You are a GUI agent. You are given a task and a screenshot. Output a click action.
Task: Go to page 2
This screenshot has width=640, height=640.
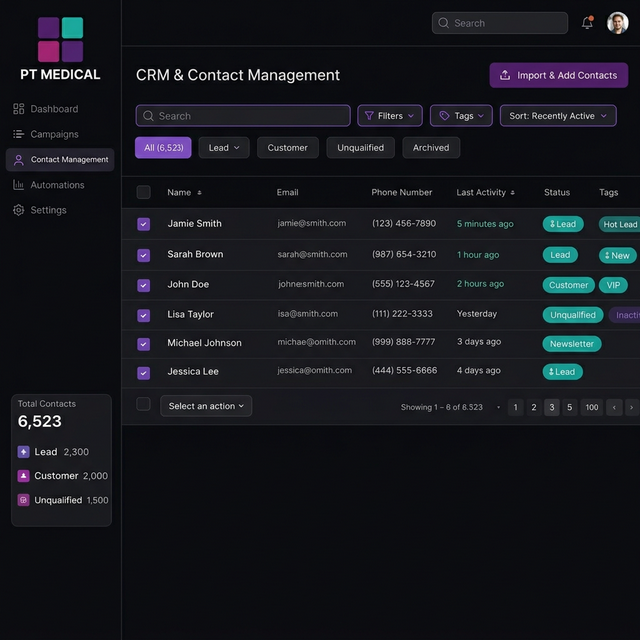click(x=533, y=407)
